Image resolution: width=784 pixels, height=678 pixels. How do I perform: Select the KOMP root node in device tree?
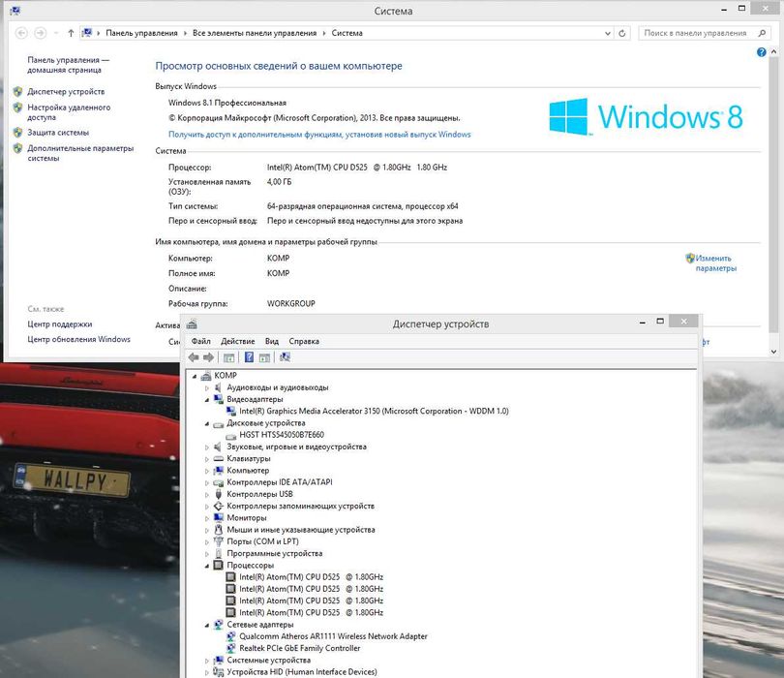click(x=226, y=375)
